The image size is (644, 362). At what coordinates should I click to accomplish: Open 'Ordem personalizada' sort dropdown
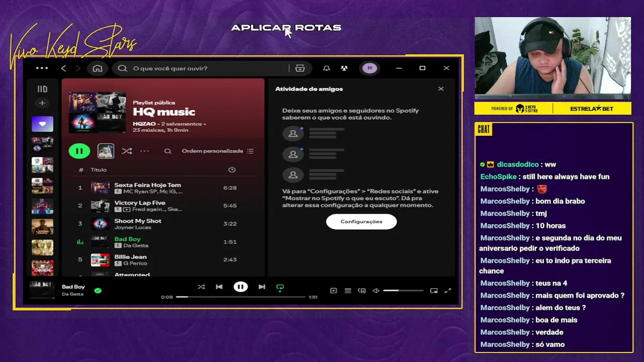coord(218,151)
